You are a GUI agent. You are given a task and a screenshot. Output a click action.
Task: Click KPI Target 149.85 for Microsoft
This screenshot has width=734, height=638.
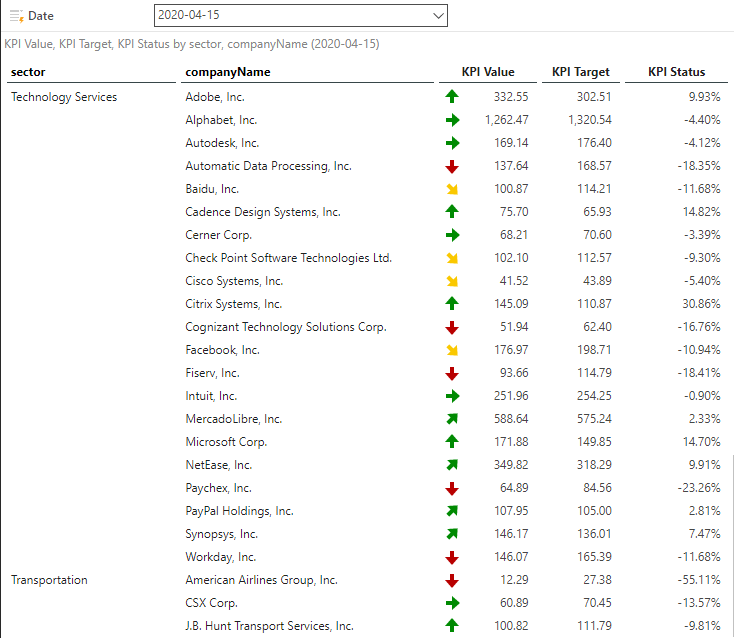594,442
